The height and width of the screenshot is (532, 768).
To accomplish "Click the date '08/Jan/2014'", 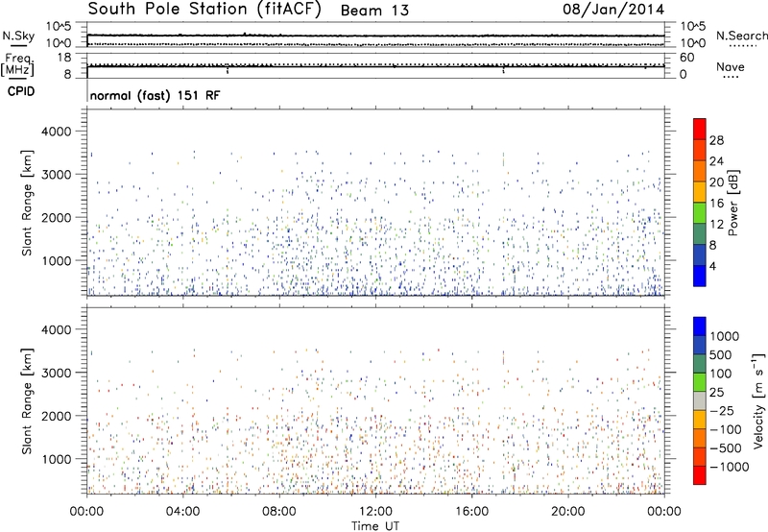I will (x=613, y=10).
